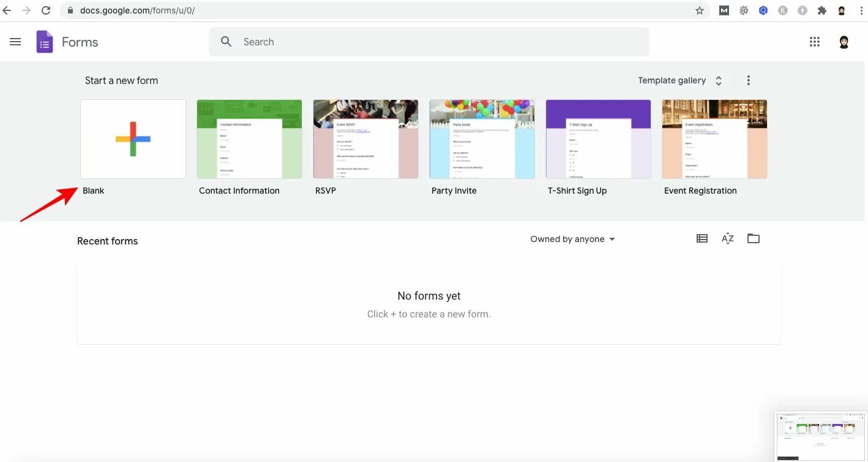
Task: Create a Blank form thumbnail
Action: tap(133, 139)
